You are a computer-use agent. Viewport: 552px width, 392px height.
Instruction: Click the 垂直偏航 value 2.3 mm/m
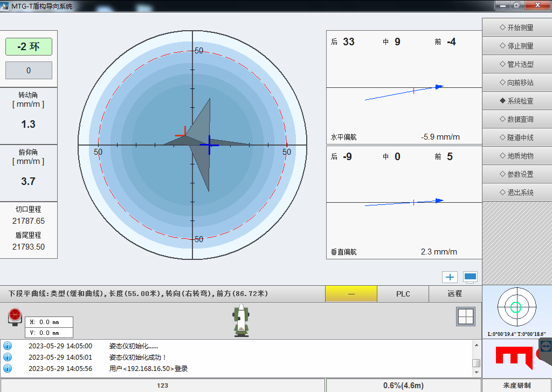439,252
